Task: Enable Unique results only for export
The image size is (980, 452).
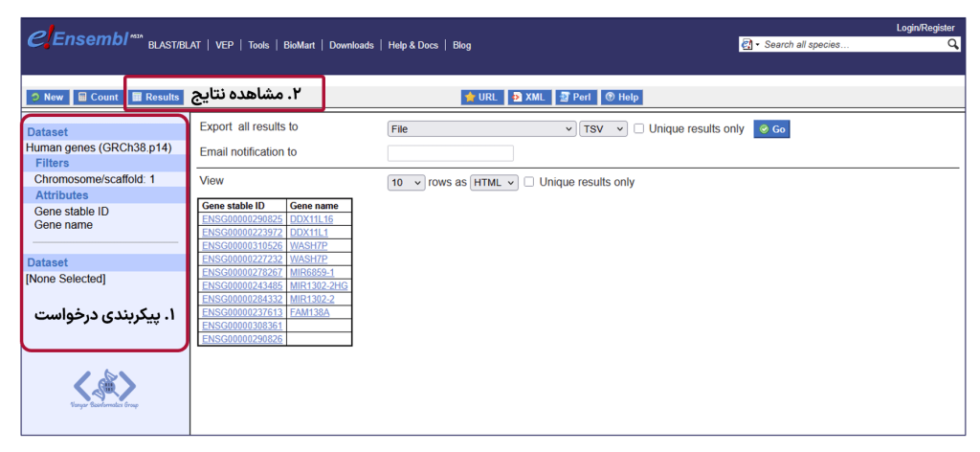Action: pos(639,128)
